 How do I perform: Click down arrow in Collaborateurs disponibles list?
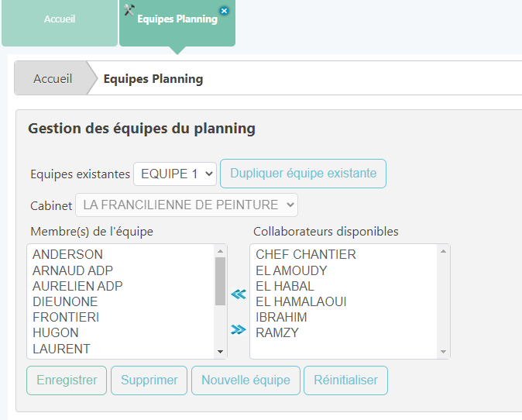tap(444, 352)
